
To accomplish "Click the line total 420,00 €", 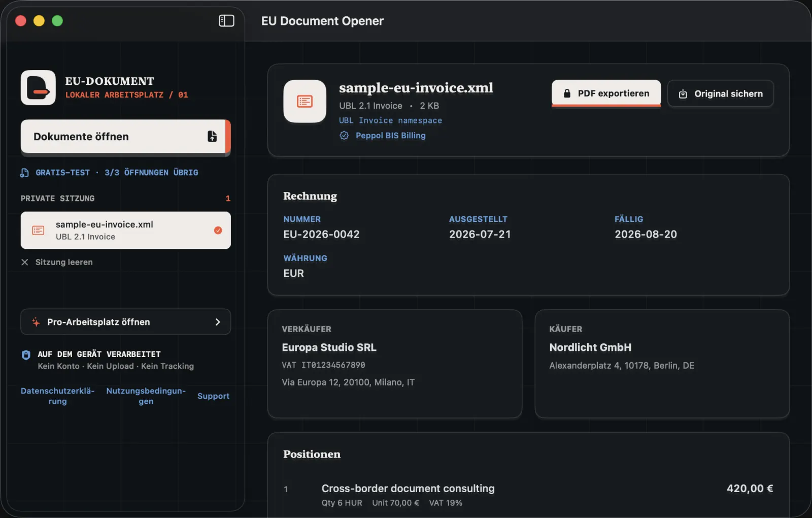I will point(750,489).
